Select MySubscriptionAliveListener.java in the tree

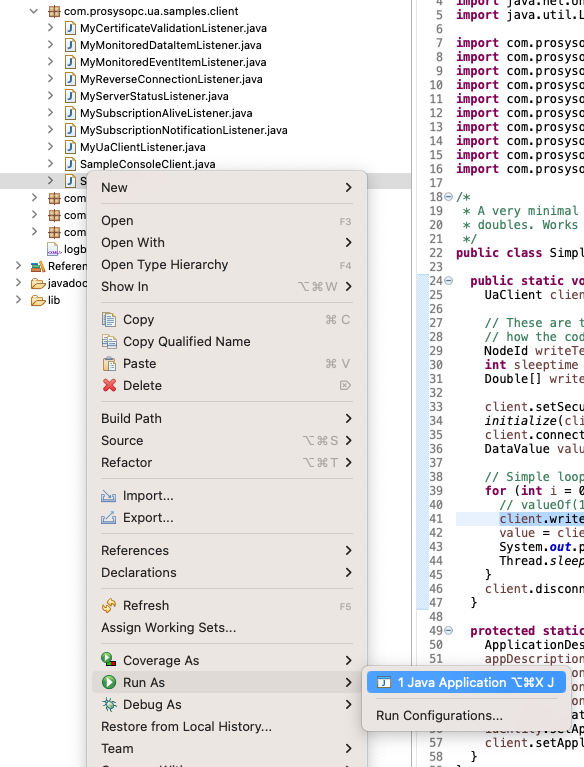tap(166, 113)
